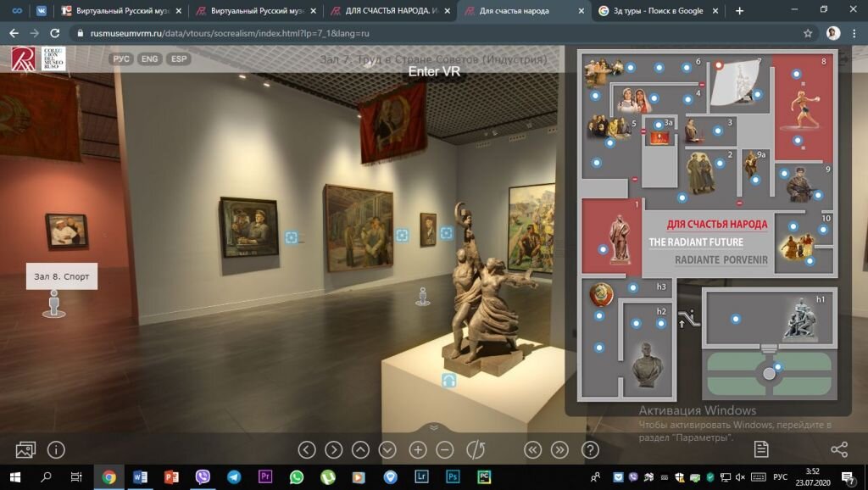Tilt the panorama view down
The height and width of the screenshot is (490, 868).
(387, 449)
